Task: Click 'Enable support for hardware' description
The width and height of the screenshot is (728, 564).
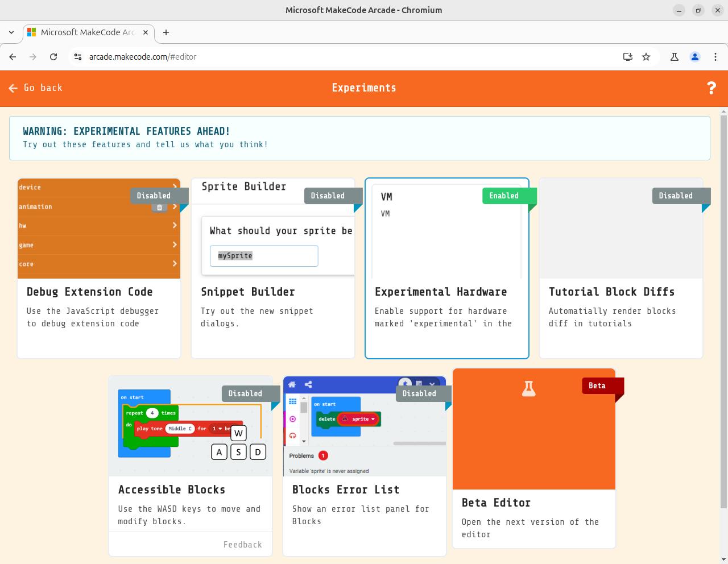Action: coord(443,317)
